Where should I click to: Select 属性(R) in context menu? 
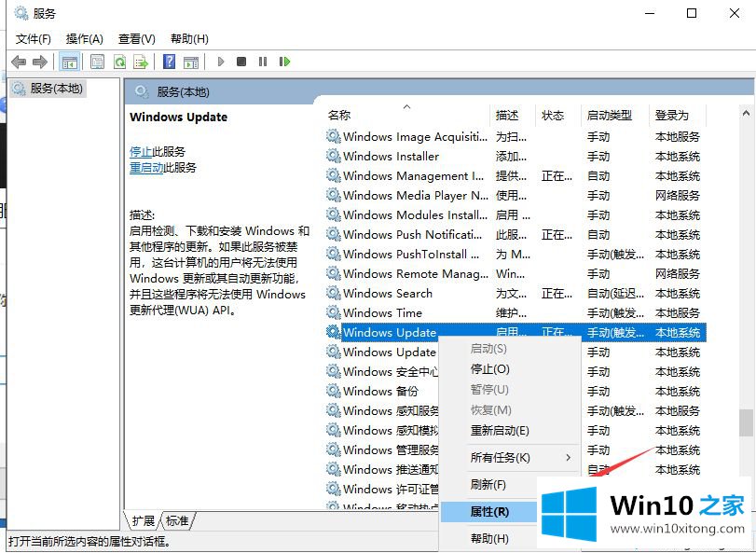pos(489,512)
